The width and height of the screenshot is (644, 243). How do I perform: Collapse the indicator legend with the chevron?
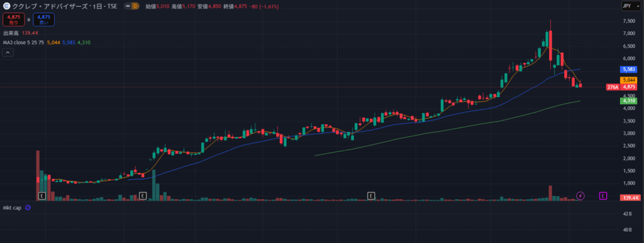pos(8,52)
